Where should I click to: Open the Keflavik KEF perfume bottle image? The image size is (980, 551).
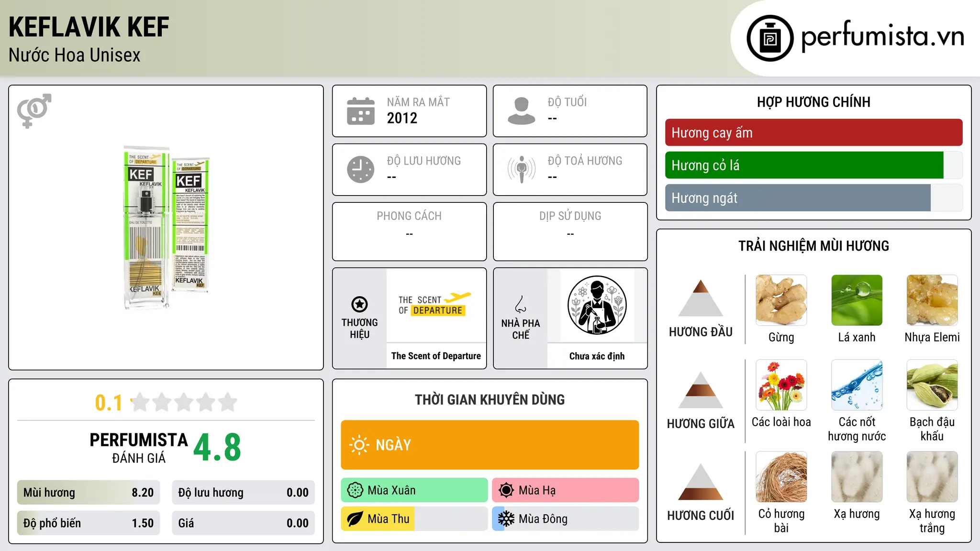point(167,228)
